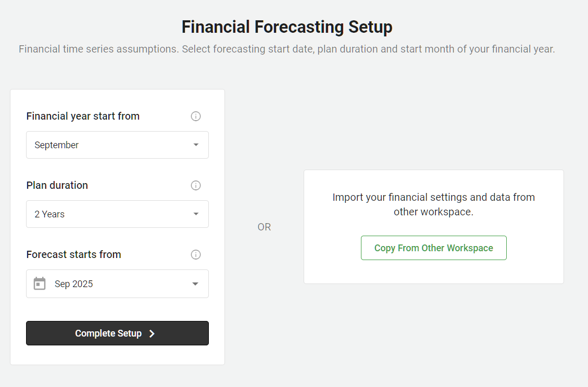Screen dimensions: 588x387
Task: Click the OR separator text
Action: (x=264, y=227)
